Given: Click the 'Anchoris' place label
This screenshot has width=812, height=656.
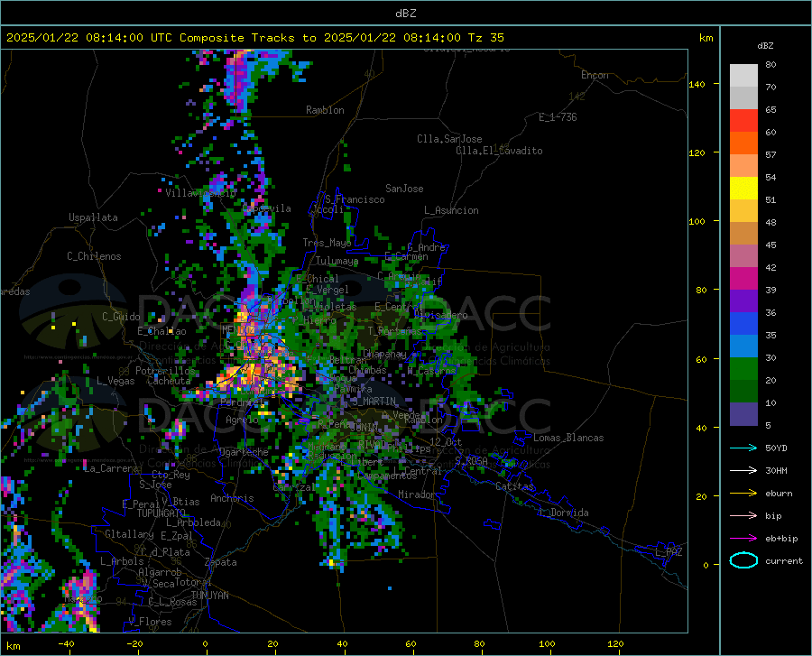Looking at the screenshot, I should (x=232, y=498).
